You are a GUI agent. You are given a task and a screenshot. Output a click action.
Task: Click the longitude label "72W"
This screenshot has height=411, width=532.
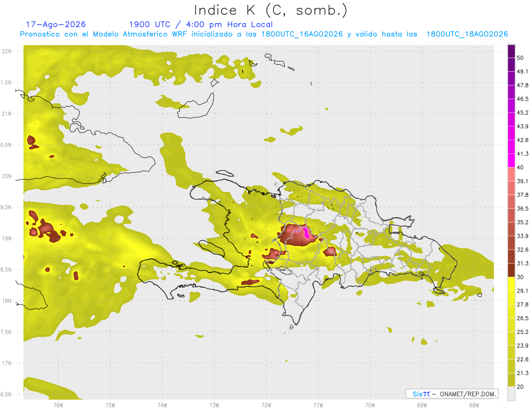[x=266, y=405]
